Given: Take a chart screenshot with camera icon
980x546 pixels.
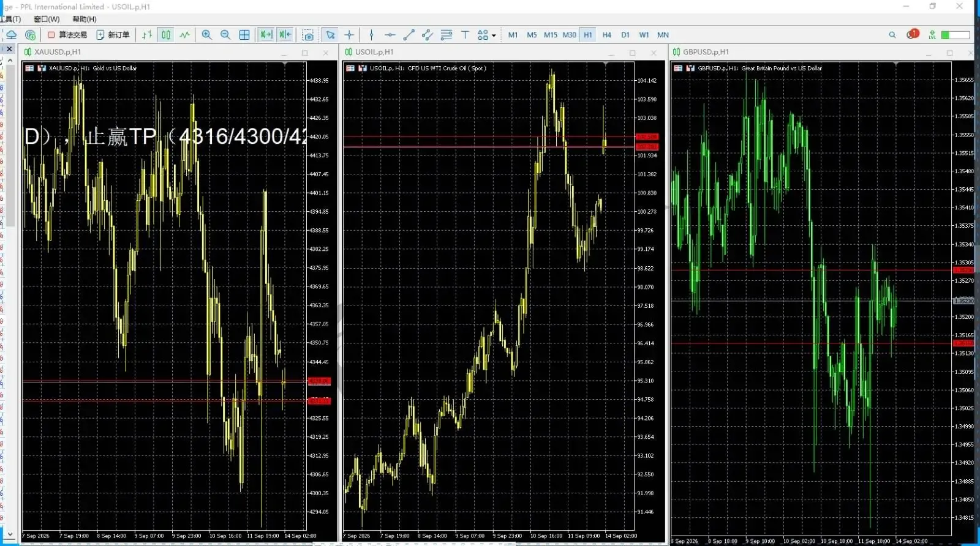Looking at the screenshot, I should tap(308, 35).
